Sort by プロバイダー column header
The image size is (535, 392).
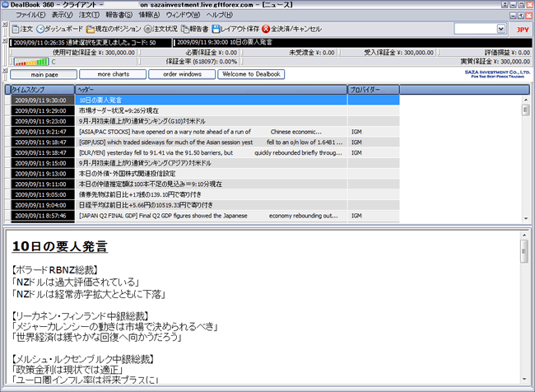[374, 90]
